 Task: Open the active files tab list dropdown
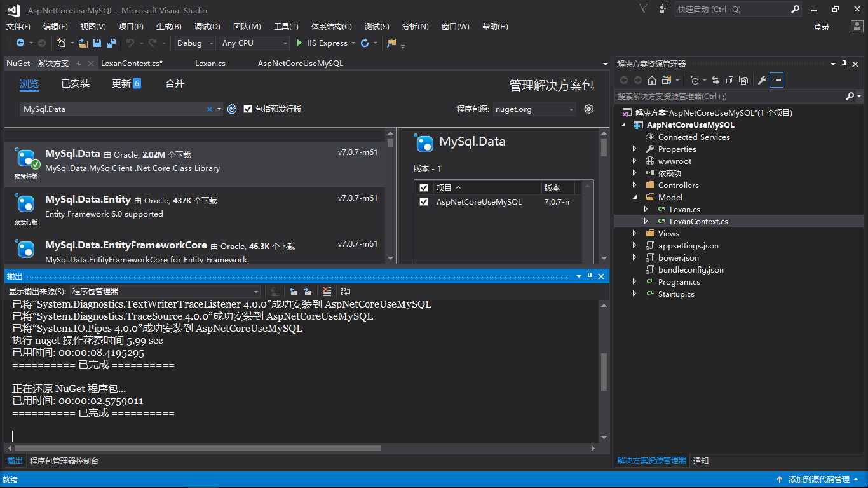pyautogui.click(x=605, y=64)
